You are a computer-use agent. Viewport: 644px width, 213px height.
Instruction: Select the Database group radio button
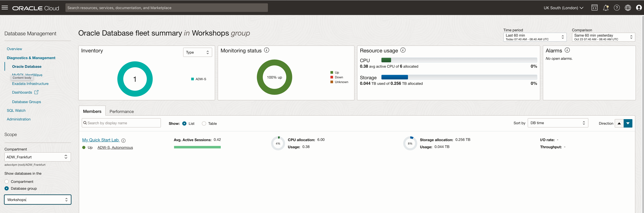point(7,189)
